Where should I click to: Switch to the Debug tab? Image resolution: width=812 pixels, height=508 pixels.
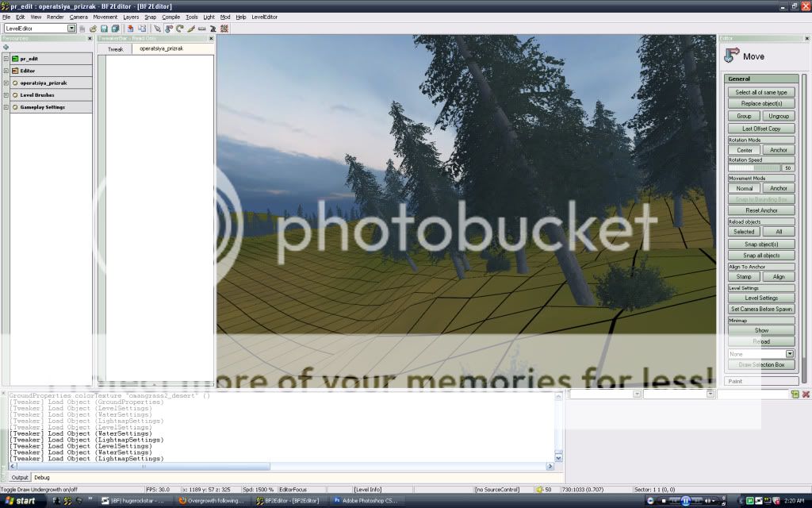coord(41,477)
